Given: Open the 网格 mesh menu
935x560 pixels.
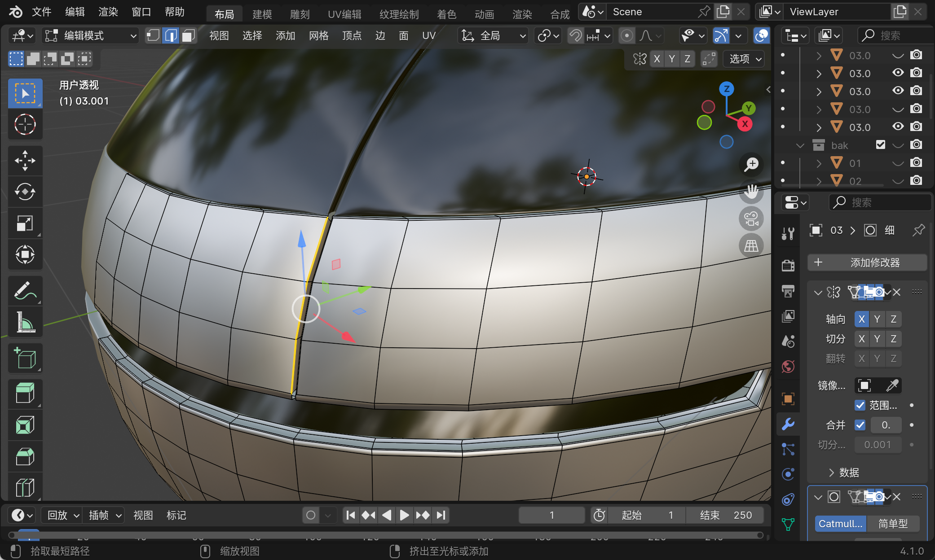Looking at the screenshot, I should (319, 35).
